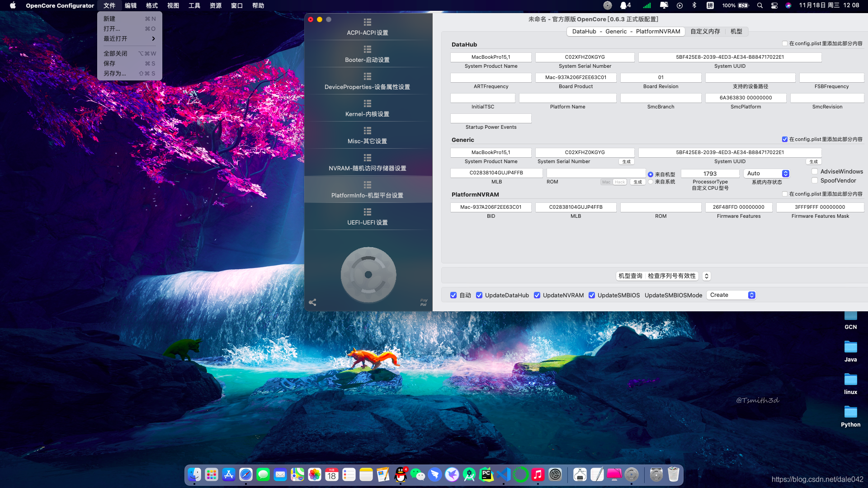Toggle the UpdateSMBIOS checkbox
868x488 pixels.
[x=592, y=296]
